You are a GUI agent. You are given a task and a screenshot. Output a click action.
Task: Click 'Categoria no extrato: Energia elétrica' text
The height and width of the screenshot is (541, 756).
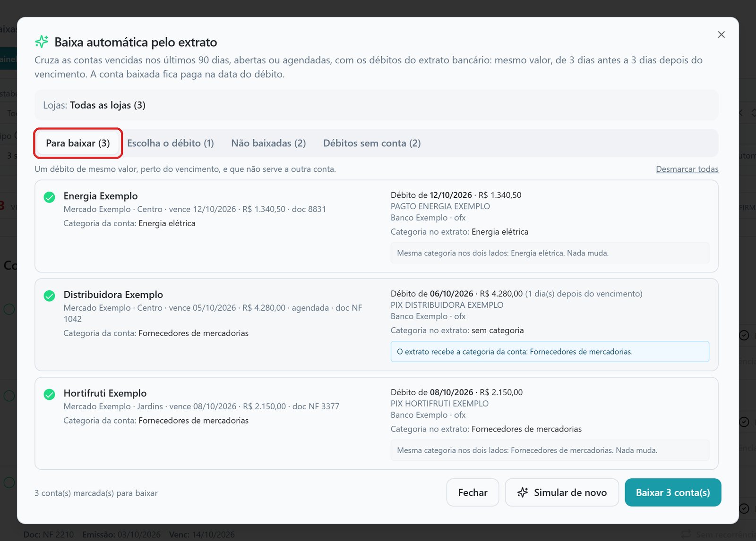[459, 232]
